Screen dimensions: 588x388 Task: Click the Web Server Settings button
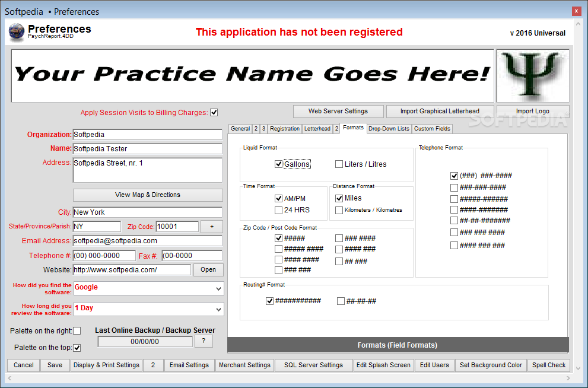pyautogui.click(x=338, y=112)
